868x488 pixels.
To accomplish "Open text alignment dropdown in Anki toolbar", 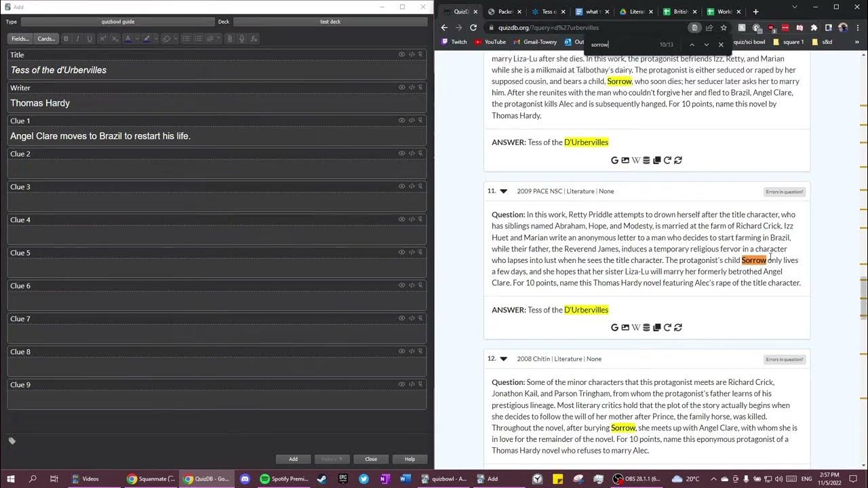I will coord(213,39).
